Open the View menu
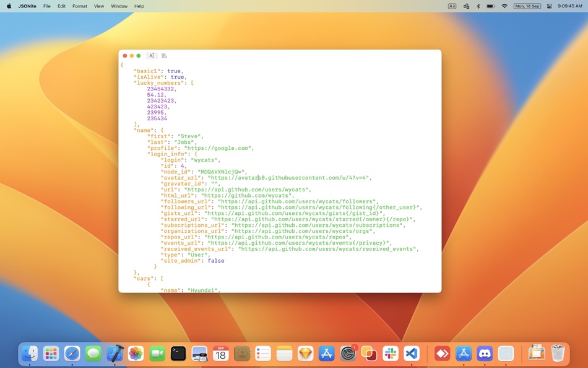 click(99, 6)
